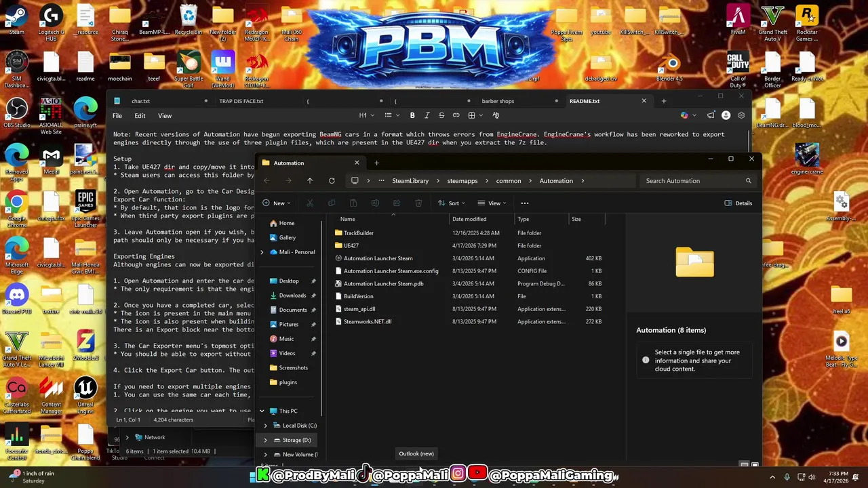Refresh the Automation folder view
868x488 pixels.
tap(332, 181)
